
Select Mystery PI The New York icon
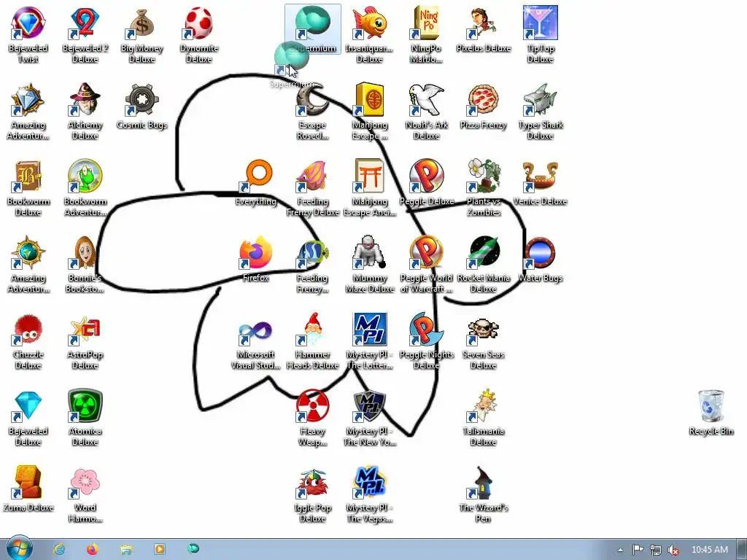(370, 418)
